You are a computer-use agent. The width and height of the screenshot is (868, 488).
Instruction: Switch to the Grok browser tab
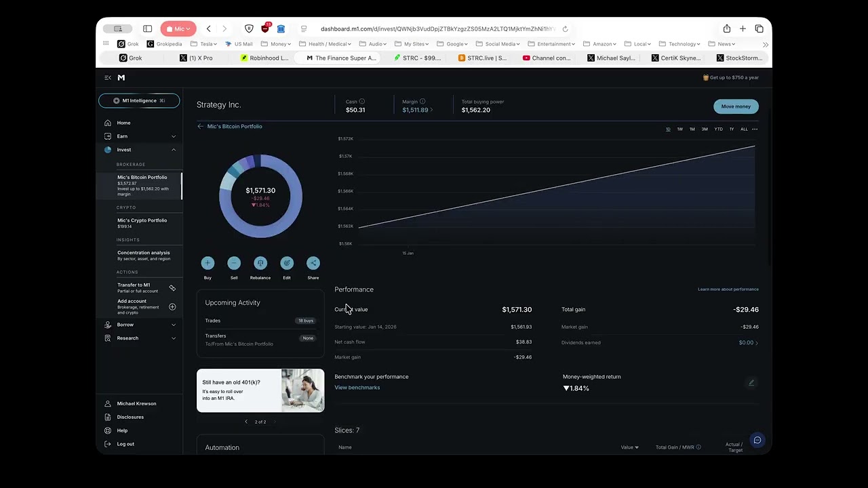click(x=131, y=58)
